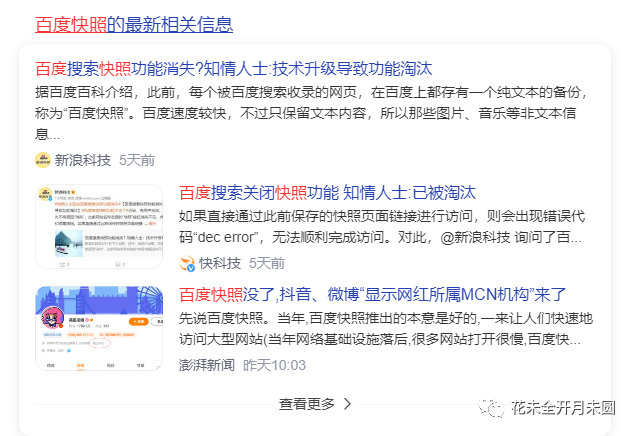636x436 pixels.
Task: Click the snippet beginning 如果直接通过此前保存的快照
Action: [382, 227]
